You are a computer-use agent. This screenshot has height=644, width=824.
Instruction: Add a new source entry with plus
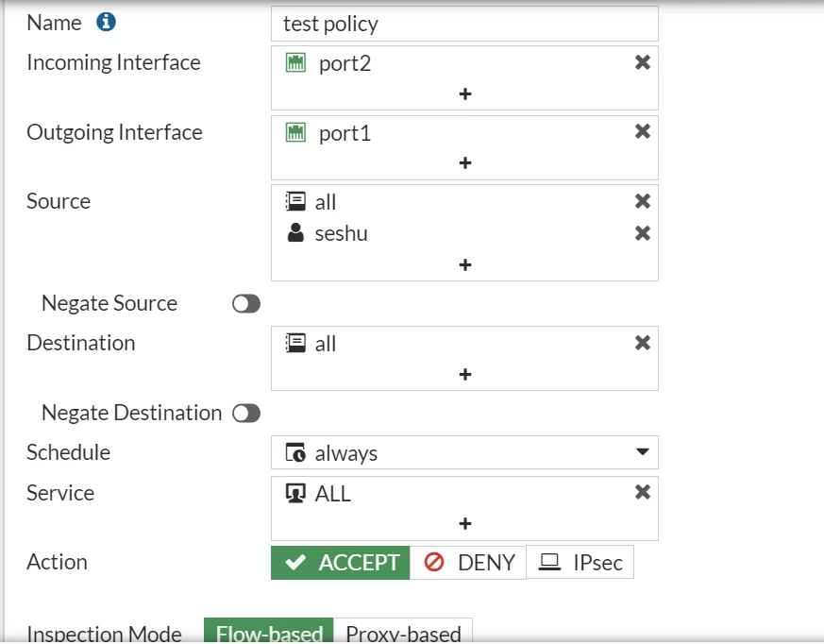pos(465,265)
